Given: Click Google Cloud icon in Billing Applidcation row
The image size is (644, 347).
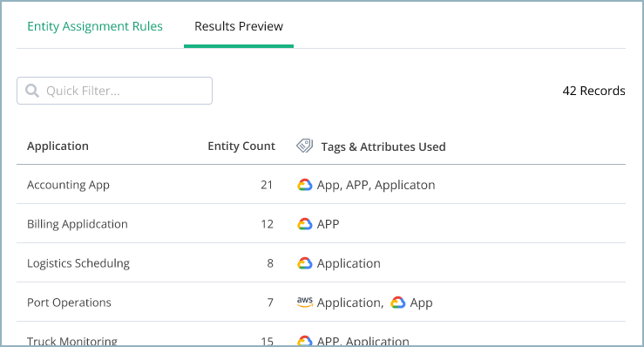Looking at the screenshot, I should 305,224.
